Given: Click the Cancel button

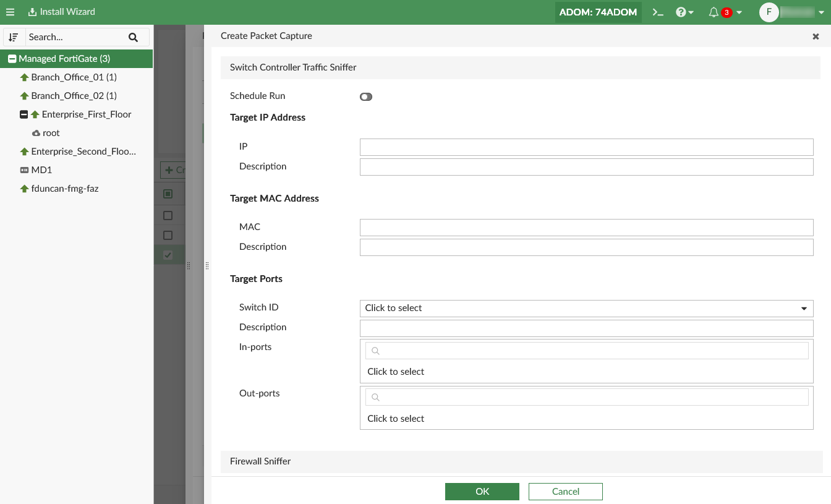Looking at the screenshot, I should pyautogui.click(x=566, y=492).
